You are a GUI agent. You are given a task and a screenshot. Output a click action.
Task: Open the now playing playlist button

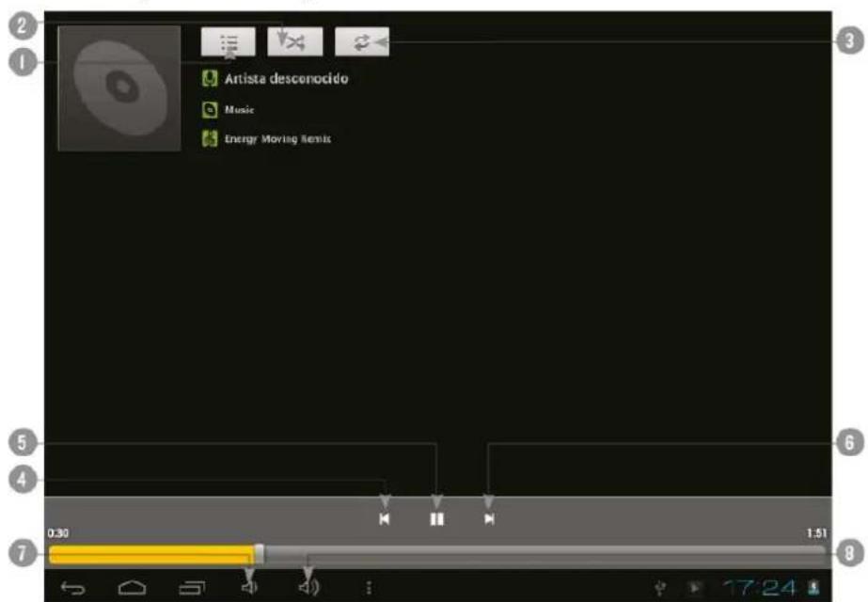click(x=229, y=41)
